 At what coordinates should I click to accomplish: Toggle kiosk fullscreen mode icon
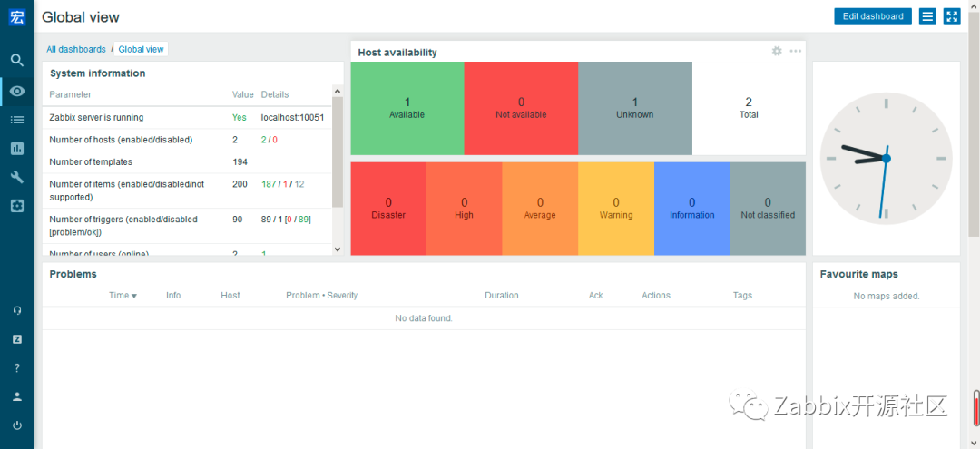pos(952,17)
